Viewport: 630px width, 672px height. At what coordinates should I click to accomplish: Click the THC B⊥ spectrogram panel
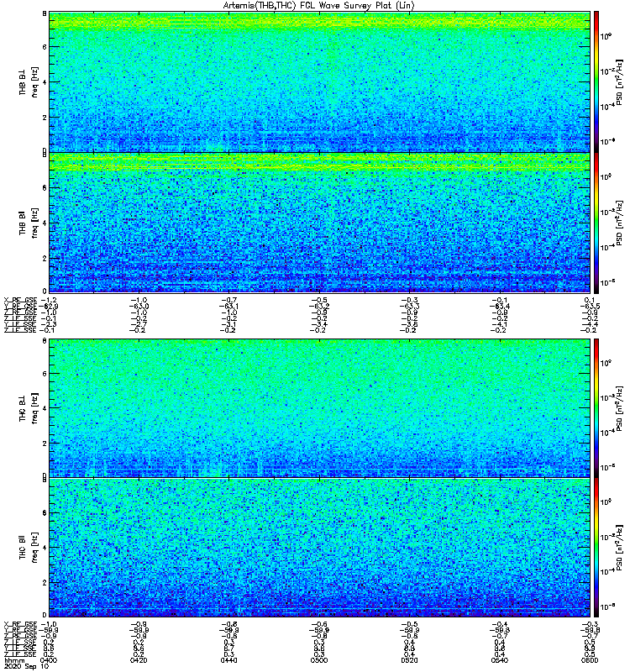click(x=319, y=407)
